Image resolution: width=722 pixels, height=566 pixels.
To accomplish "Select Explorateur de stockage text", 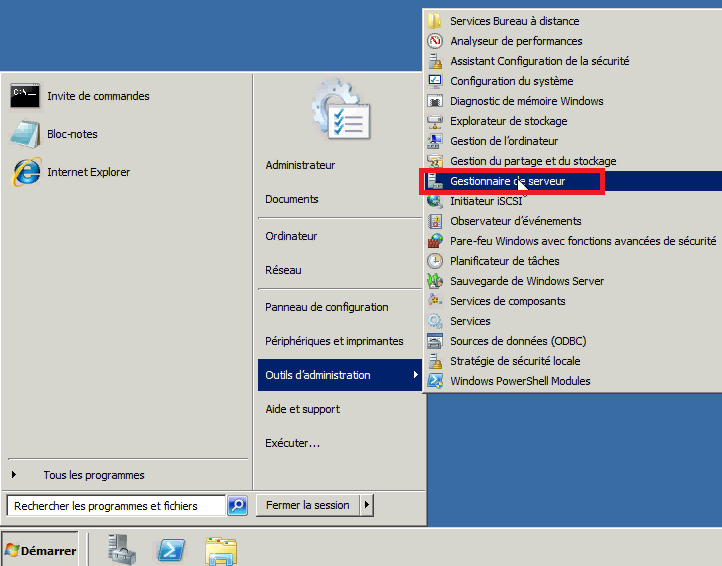I will (509, 121).
